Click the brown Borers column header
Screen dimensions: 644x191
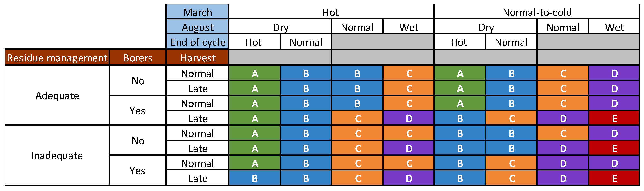[138, 58]
